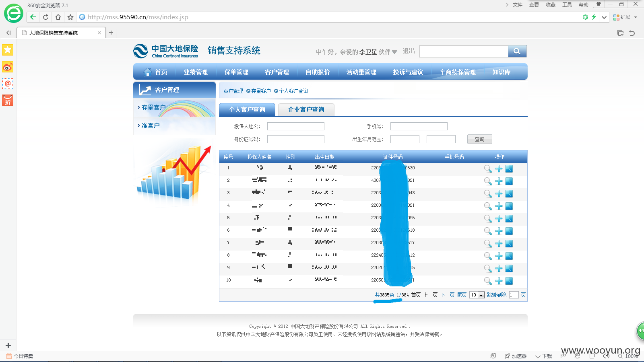This screenshot has height=362, width=644.
Task: Click 今日特卖 in the status bar
Action: tap(20, 356)
